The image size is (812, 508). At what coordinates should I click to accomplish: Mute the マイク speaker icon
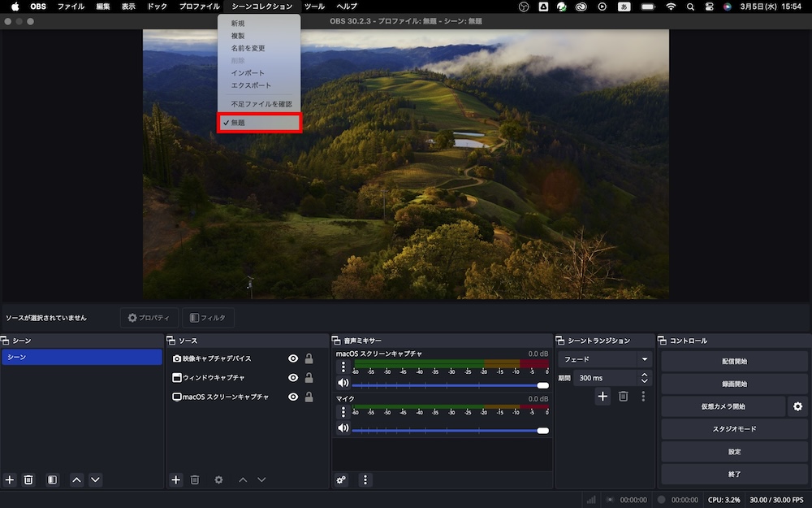(x=343, y=428)
